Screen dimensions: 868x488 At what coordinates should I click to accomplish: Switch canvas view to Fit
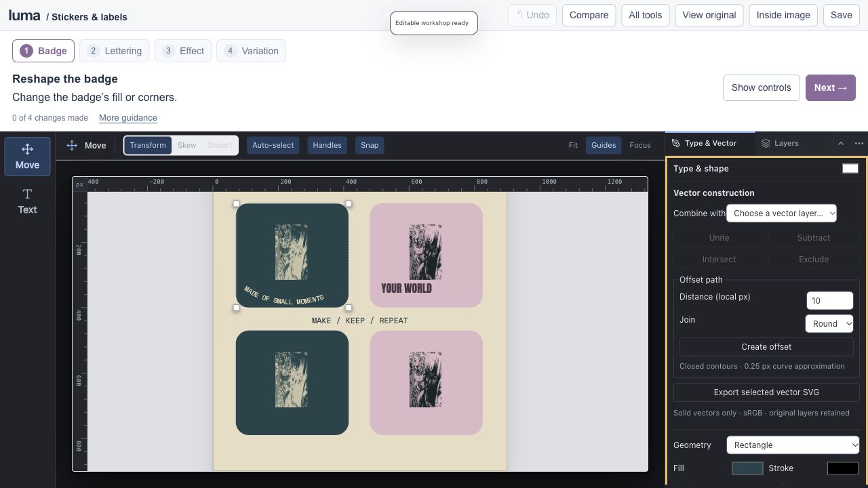pyautogui.click(x=573, y=145)
